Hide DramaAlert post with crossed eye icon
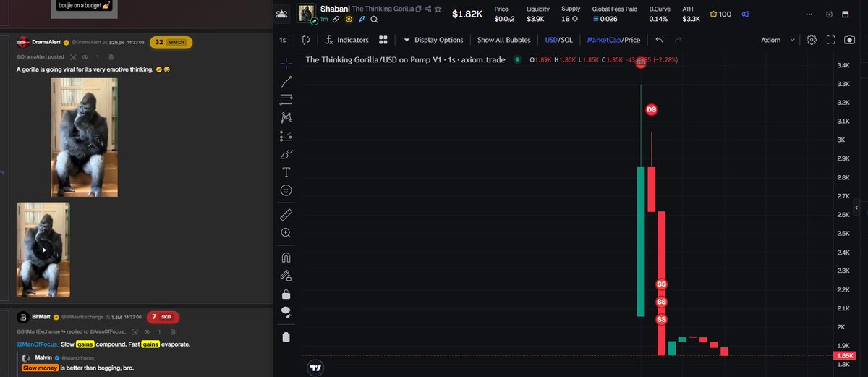The image size is (868, 377). [85, 56]
